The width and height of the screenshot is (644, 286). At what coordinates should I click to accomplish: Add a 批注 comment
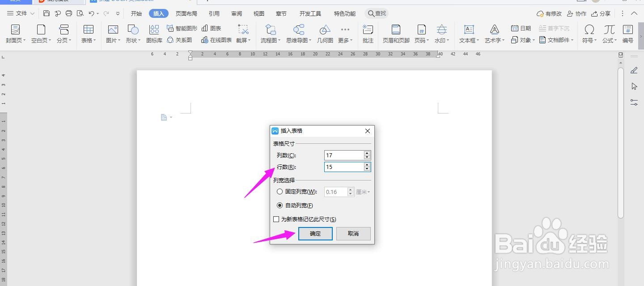tap(368, 34)
